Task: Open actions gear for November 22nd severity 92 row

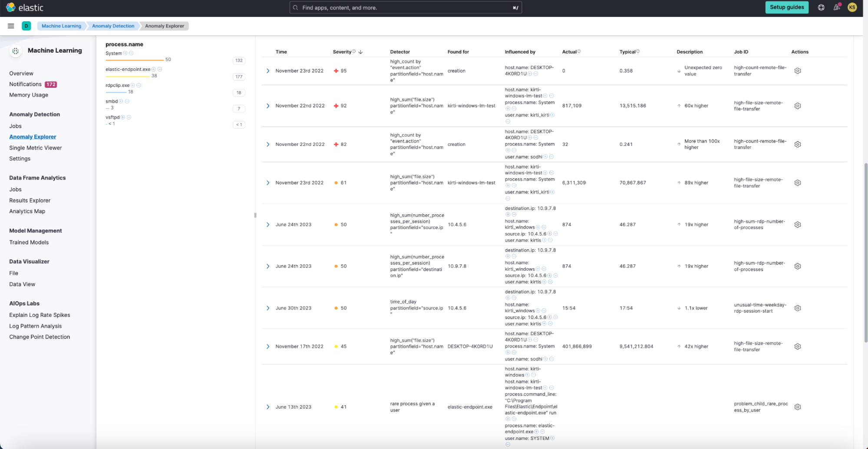Action: coord(797,106)
